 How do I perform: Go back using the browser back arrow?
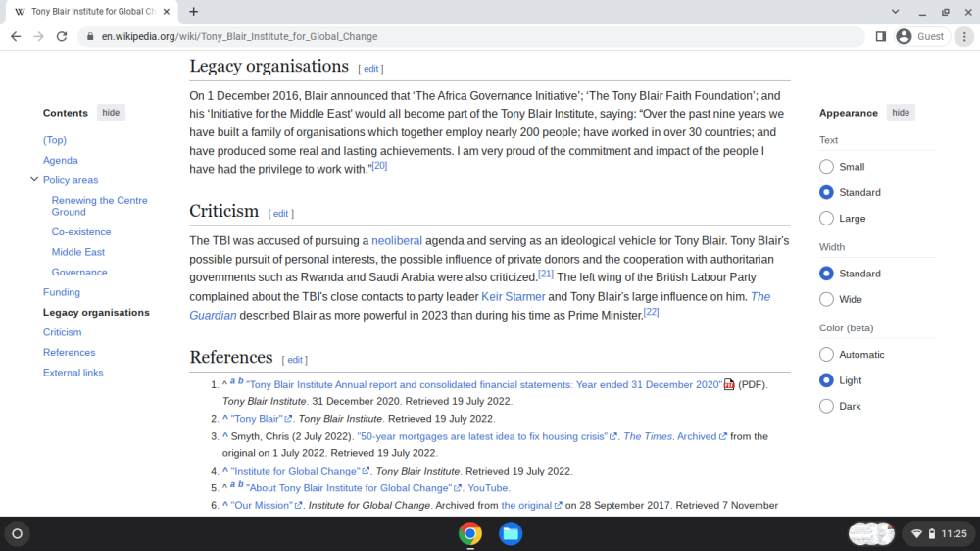[16, 37]
